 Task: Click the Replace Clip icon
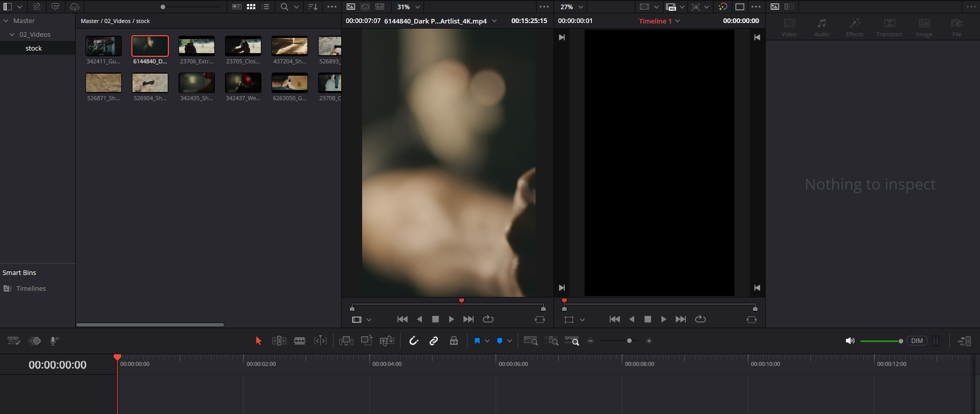tap(387, 341)
